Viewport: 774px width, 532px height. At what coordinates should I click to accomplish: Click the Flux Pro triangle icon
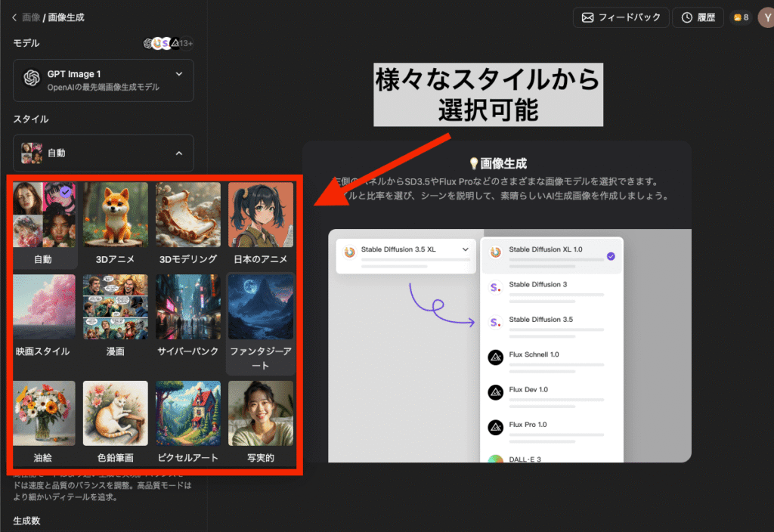click(495, 427)
